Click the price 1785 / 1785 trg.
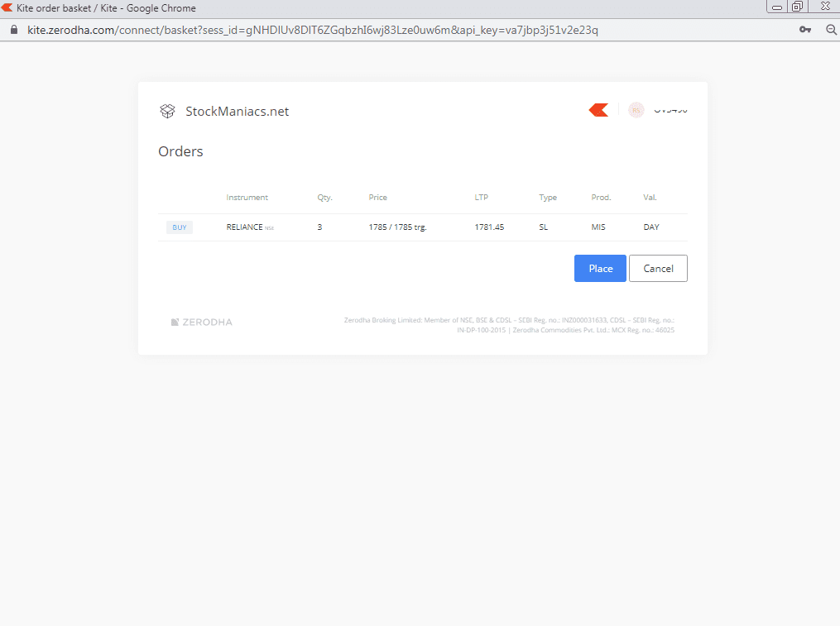This screenshot has width=840, height=626. [397, 227]
